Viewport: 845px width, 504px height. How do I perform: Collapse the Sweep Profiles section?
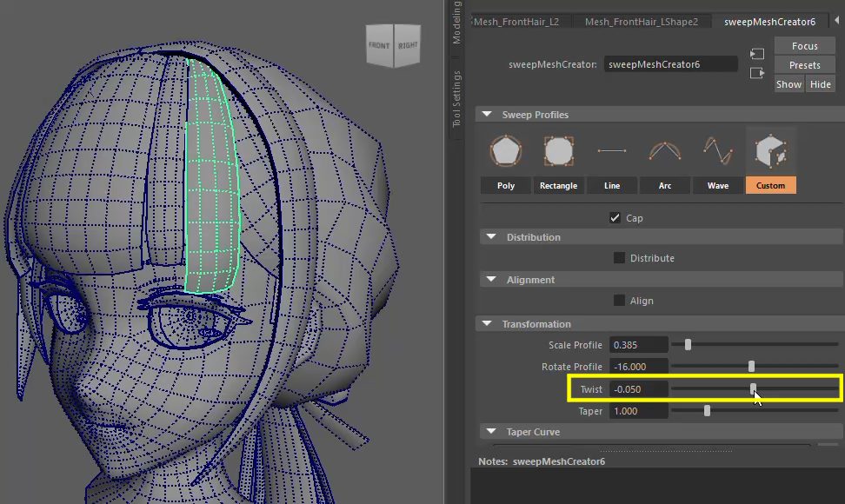tap(486, 115)
